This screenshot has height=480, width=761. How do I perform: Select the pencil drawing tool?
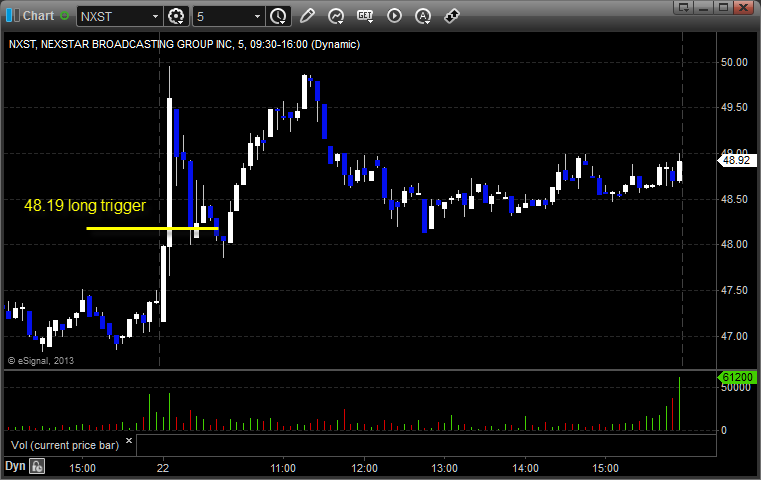[307, 16]
